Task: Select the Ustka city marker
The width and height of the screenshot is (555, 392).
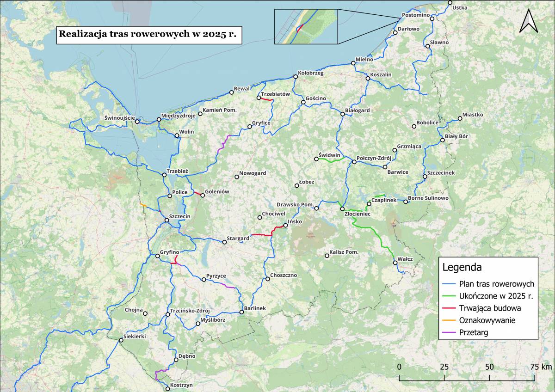Action: (x=450, y=3)
